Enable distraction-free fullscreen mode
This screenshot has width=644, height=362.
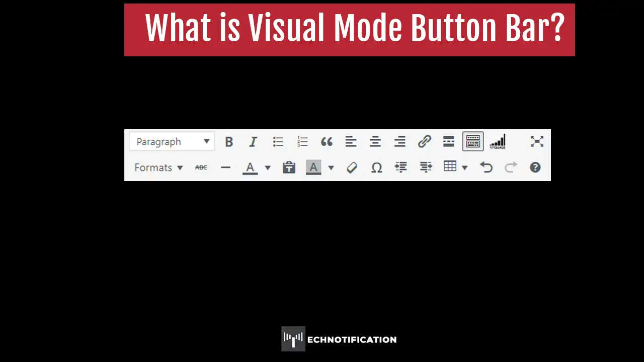pos(537,141)
